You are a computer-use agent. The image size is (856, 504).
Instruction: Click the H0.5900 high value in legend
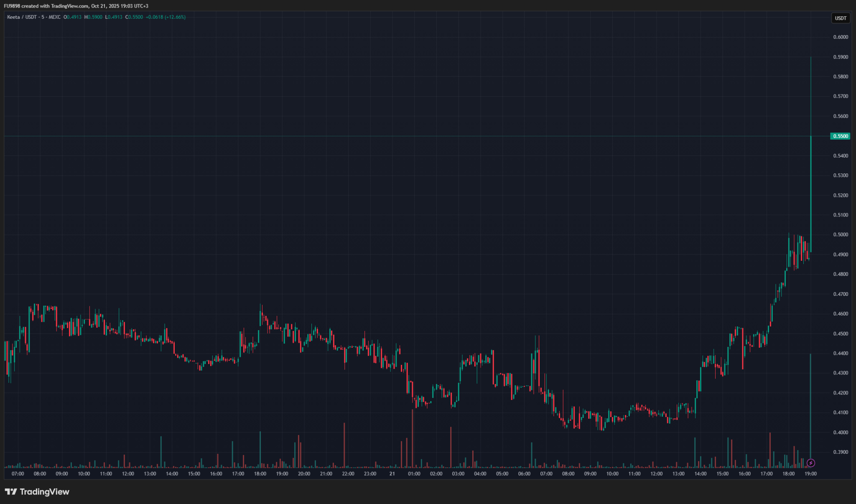tap(93, 17)
